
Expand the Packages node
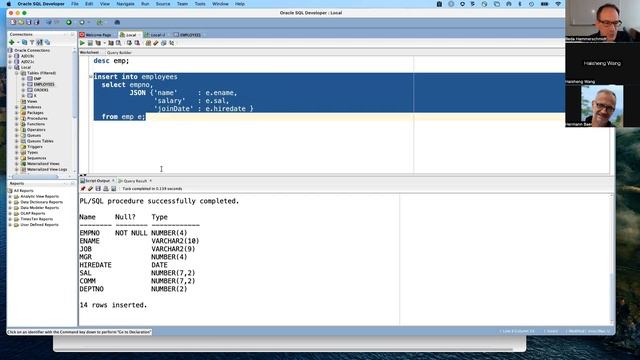[x=17, y=113]
